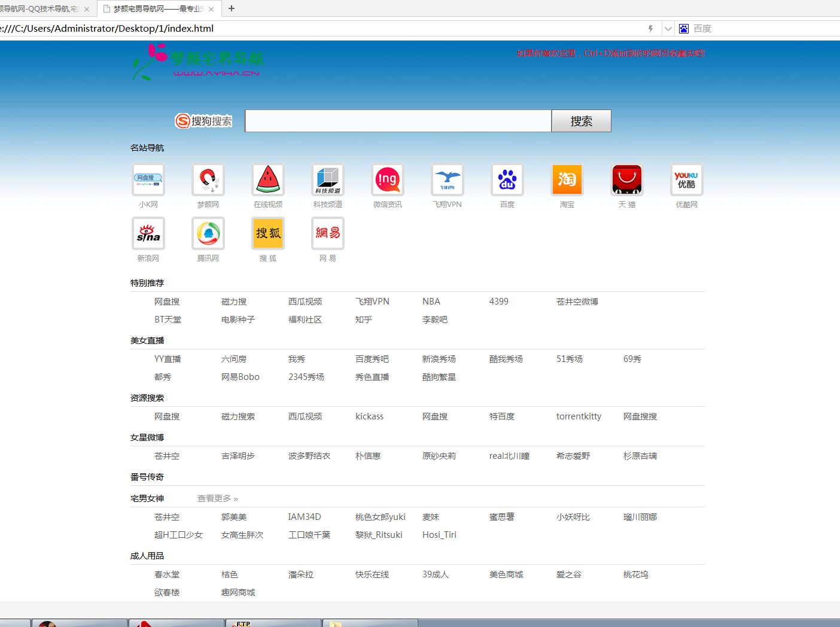Screen dimensions: 840x627
Task: Open the 磁力搜索 link under 资源搜索
Action: (238, 416)
